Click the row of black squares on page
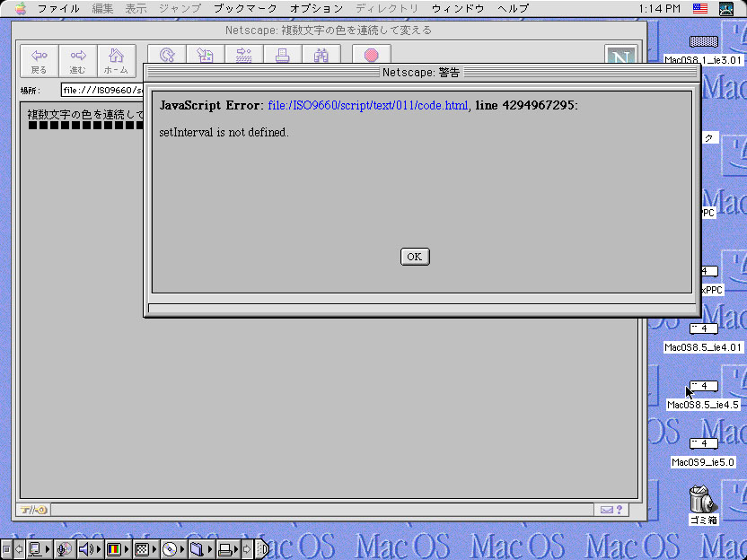The width and height of the screenshot is (747, 560). 86,126
